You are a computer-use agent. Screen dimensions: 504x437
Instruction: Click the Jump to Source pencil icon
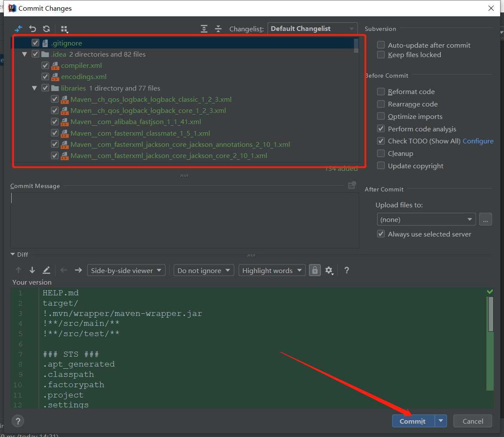pyautogui.click(x=46, y=270)
